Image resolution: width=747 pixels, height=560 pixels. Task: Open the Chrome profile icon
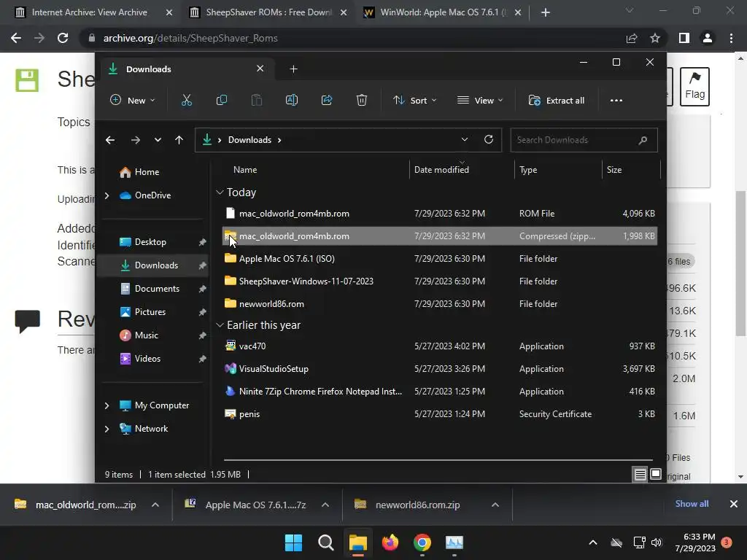click(x=708, y=38)
